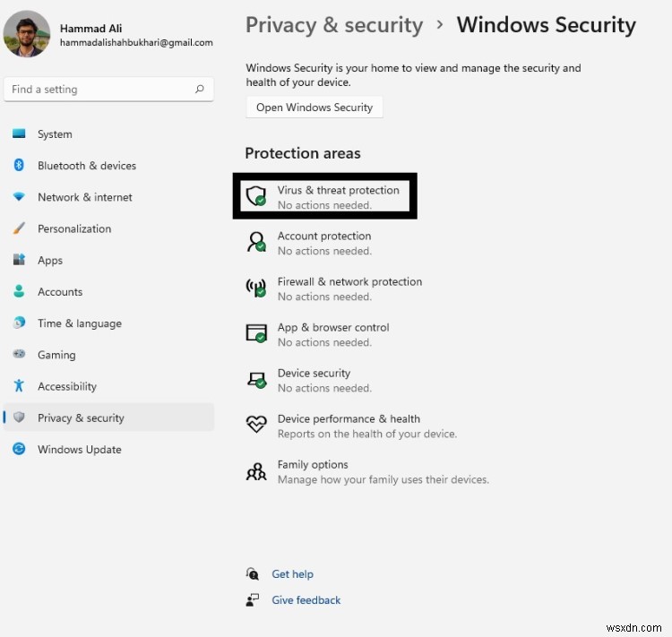
Task: Click the Privacy & security shield icon
Action: coord(19,417)
